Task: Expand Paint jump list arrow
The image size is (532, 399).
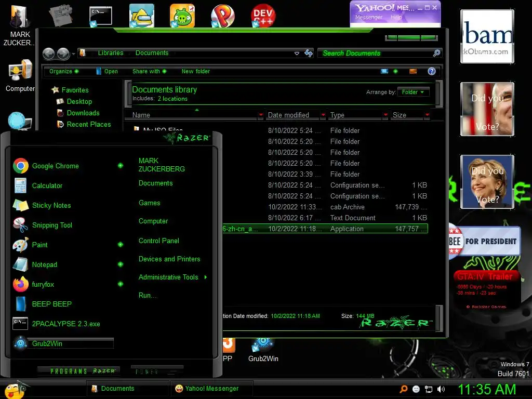Action: pos(121,245)
